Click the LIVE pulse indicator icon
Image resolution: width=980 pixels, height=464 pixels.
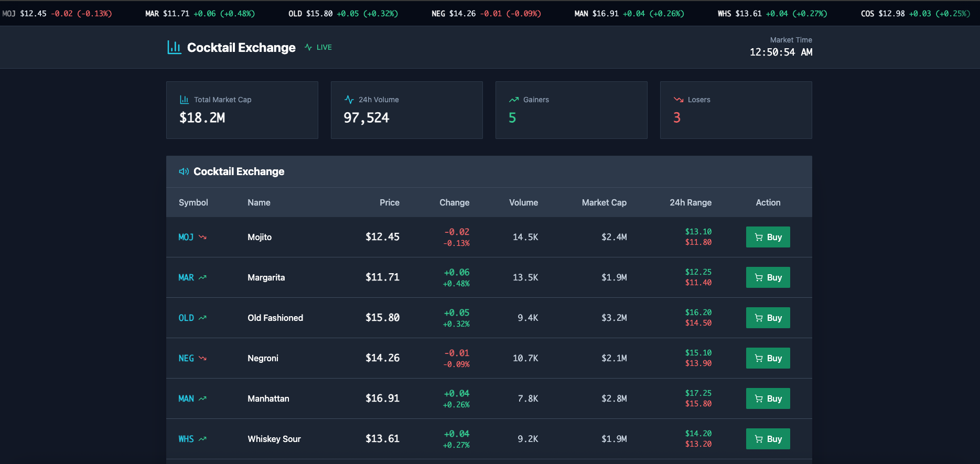(x=308, y=47)
